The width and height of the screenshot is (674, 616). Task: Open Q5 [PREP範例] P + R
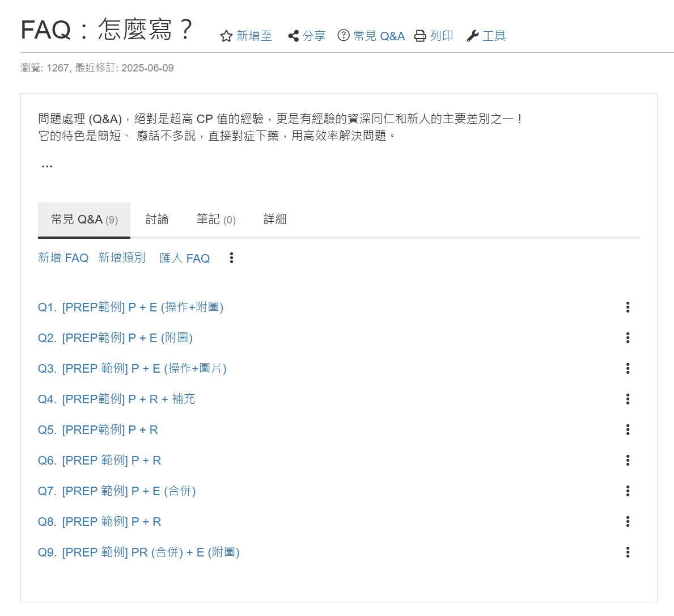click(x=98, y=429)
